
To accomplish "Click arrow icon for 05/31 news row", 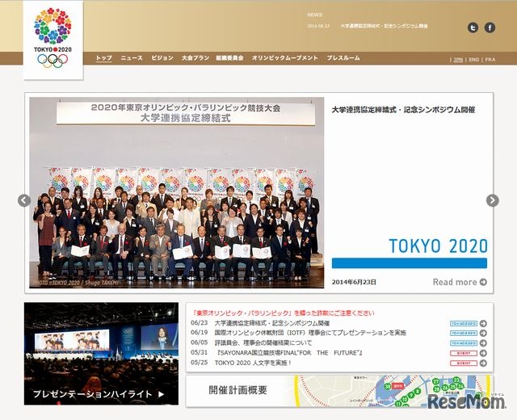I will coord(483,353).
